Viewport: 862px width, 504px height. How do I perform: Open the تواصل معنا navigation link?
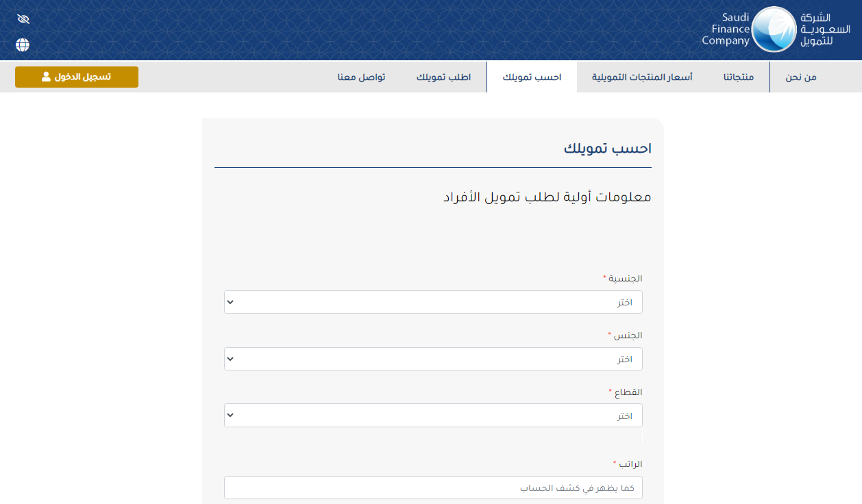pos(361,77)
